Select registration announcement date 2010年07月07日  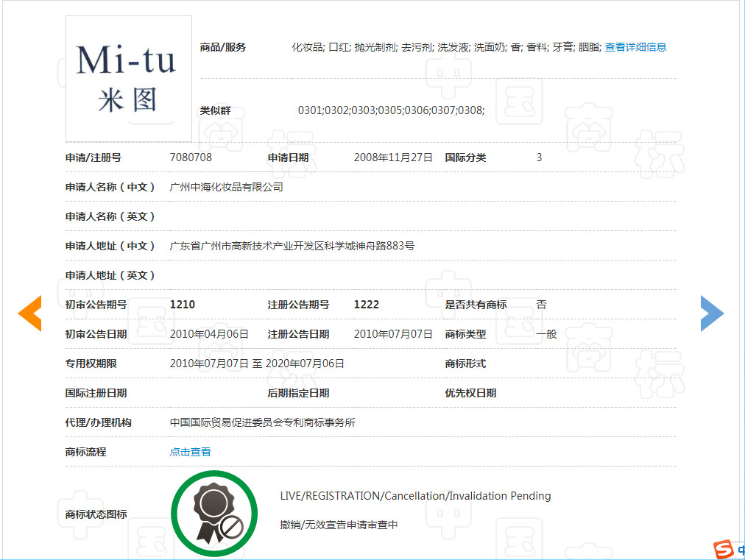click(x=393, y=334)
